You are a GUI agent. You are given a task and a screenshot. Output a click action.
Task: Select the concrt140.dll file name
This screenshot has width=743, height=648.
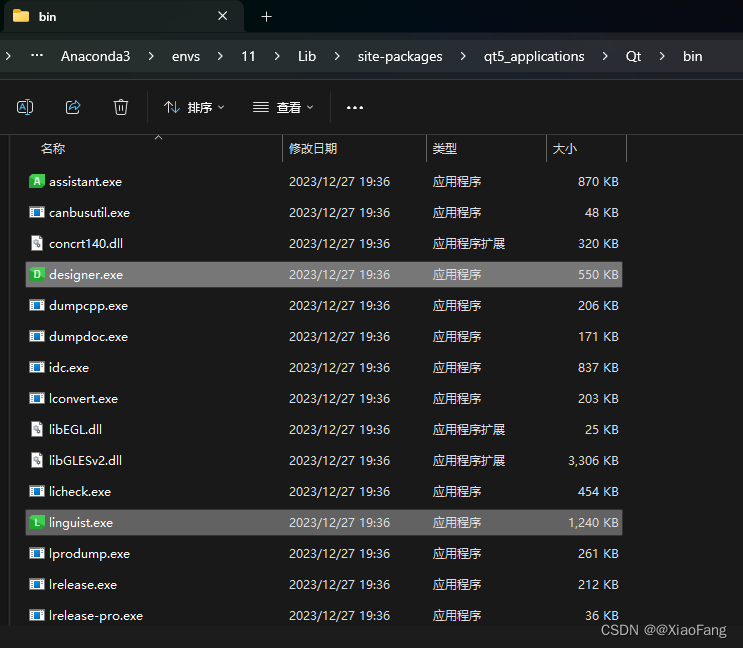pos(86,243)
